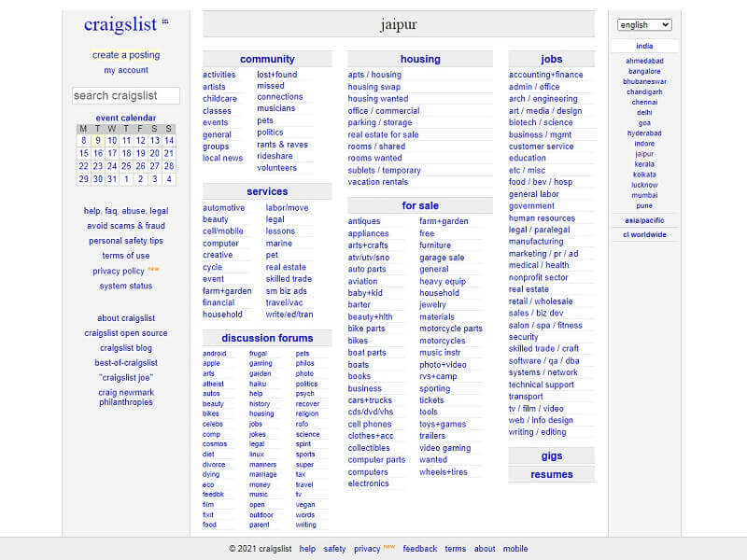
Task: Open linux discussion forum
Action: point(256,455)
